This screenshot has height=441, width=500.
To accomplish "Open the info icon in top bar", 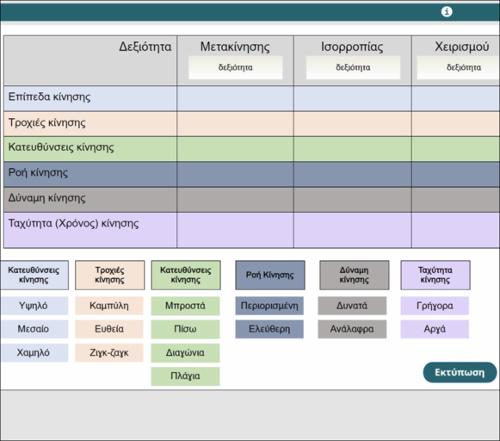I will click(x=447, y=12).
